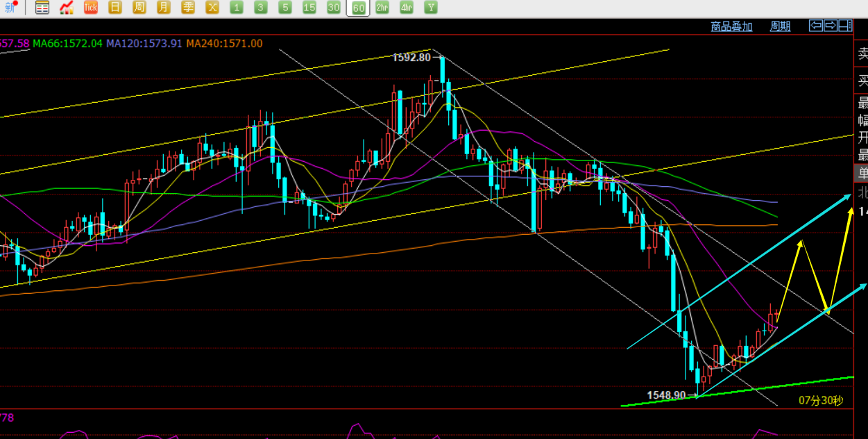
Task: Switch to Tick chart view
Action: pos(91,8)
